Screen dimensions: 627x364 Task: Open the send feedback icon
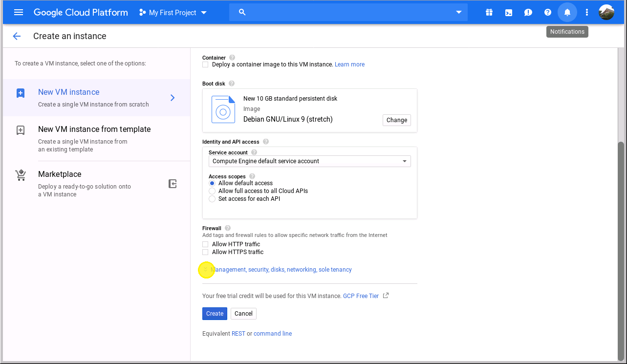(x=528, y=13)
